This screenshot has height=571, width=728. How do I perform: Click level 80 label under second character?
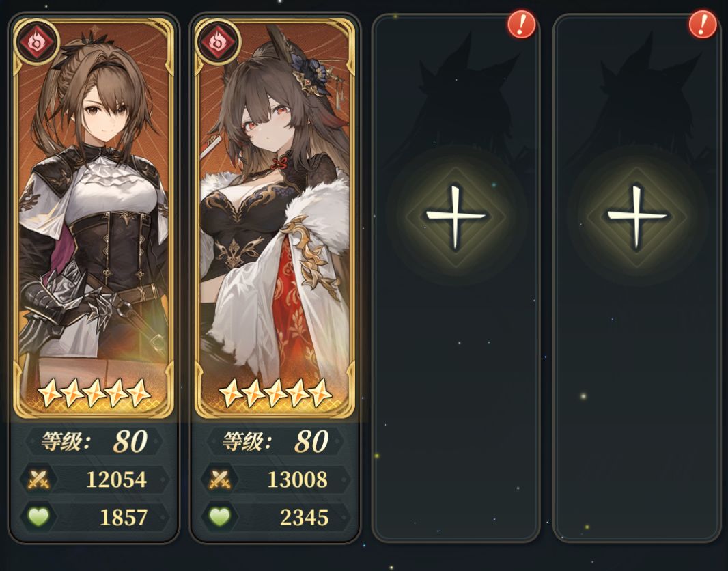pyautogui.click(x=276, y=441)
